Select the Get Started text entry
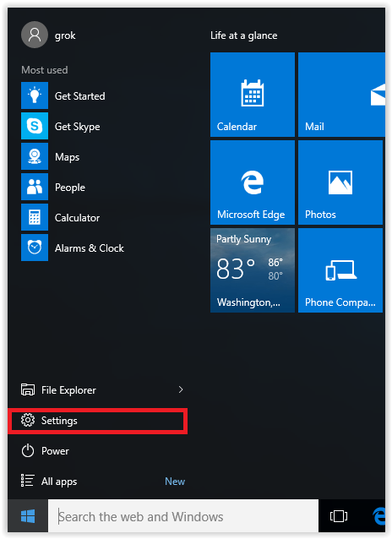The height and width of the screenshot is (539, 392). point(79,96)
